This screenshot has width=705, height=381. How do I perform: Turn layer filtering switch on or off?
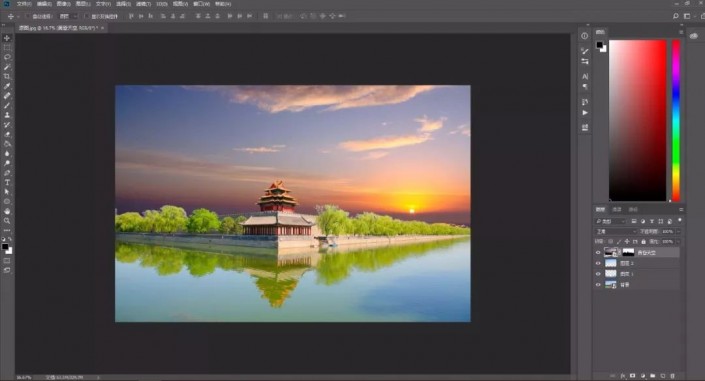[679, 220]
